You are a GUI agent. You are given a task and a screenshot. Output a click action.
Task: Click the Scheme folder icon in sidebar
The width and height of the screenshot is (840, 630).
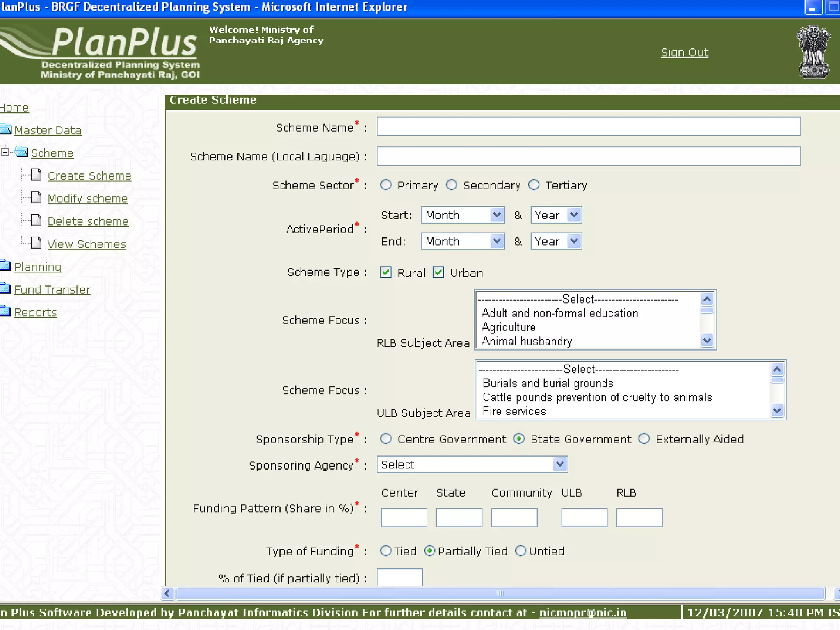pyautogui.click(x=21, y=152)
